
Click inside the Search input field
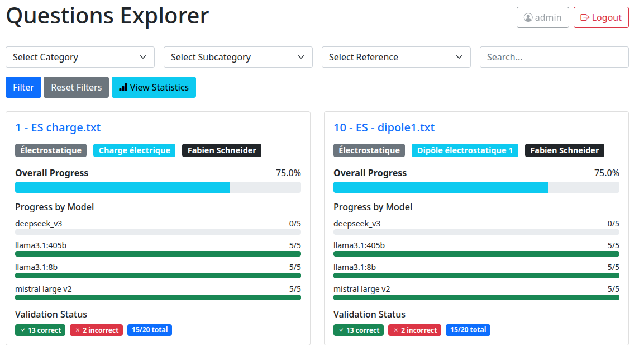(554, 57)
